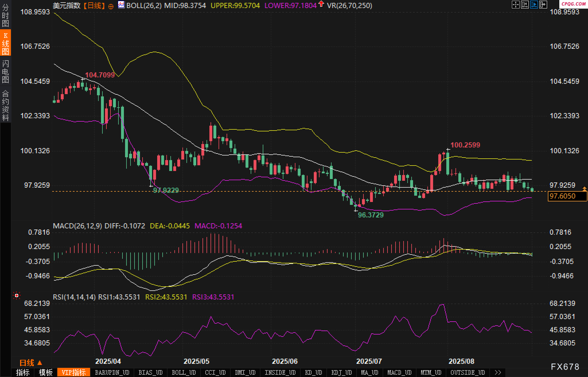Open the CPQG.COM logo link
588x377 pixels.
click(x=573, y=4)
